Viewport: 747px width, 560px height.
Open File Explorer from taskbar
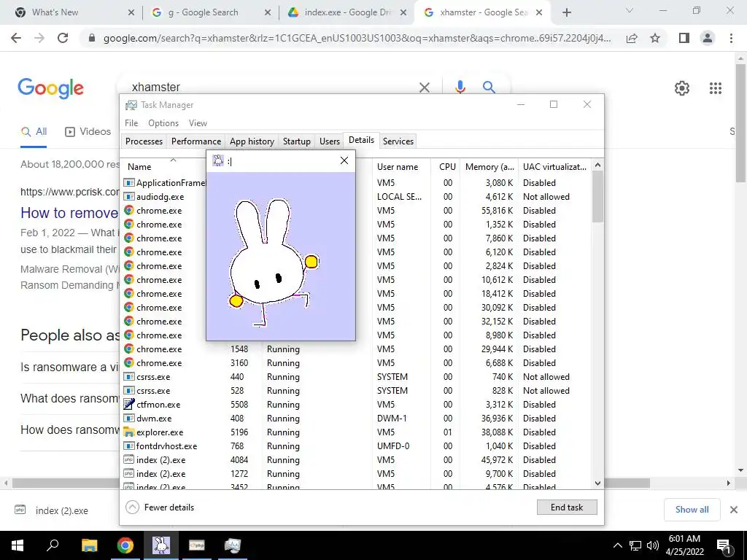click(x=89, y=545)
